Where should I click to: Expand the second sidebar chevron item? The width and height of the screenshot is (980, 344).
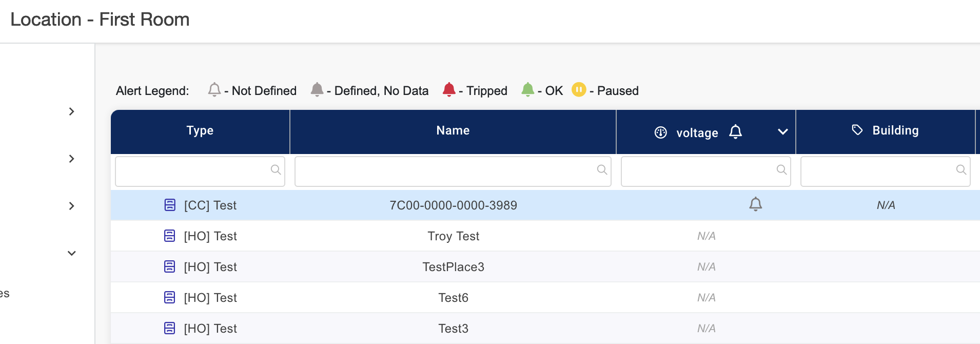click(x=72, y=159)
